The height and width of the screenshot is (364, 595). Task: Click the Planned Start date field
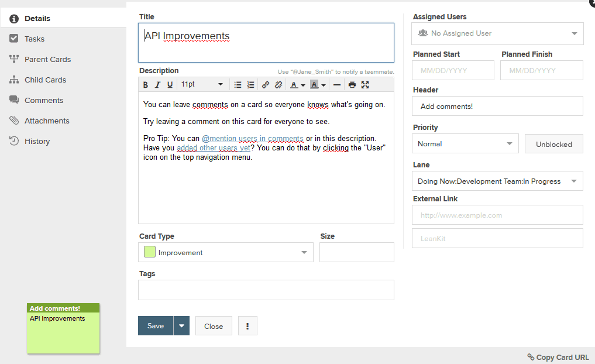(x=453, y=70)
